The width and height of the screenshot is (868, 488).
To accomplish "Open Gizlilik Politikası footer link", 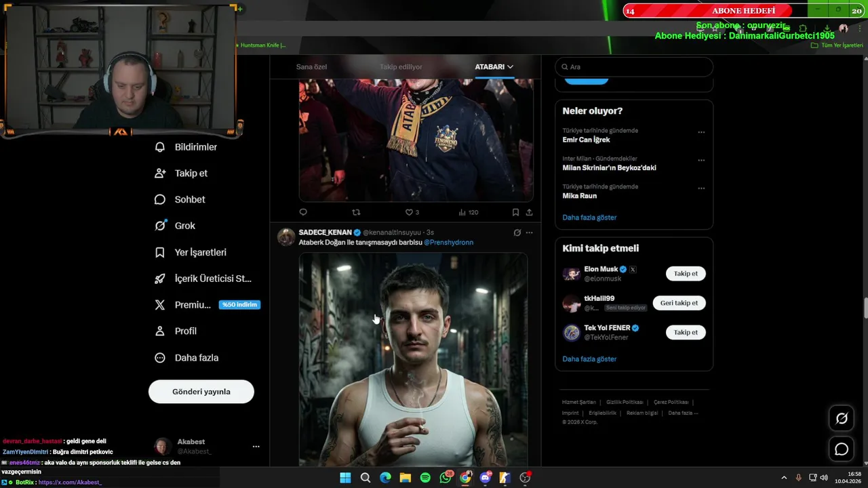I will point(625,403).
